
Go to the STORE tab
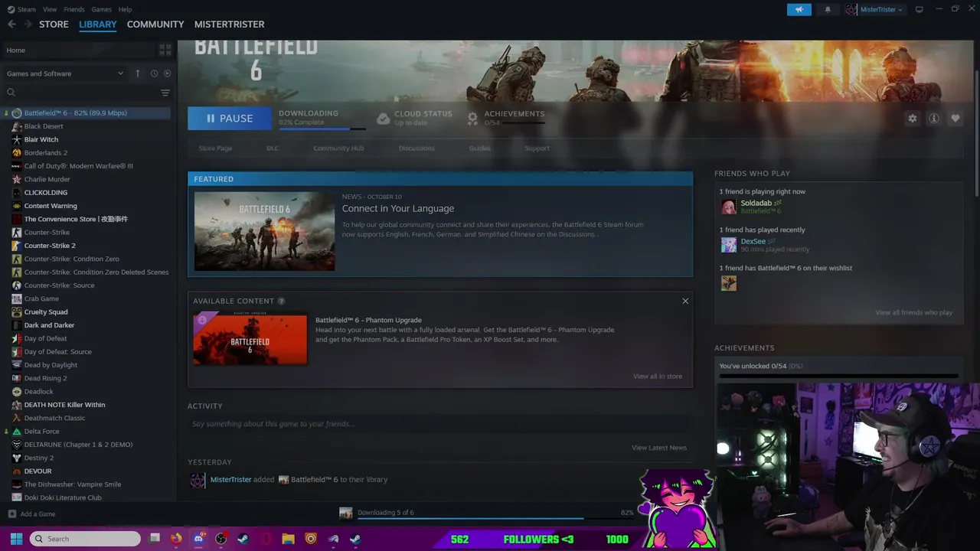tap(54, 24)
